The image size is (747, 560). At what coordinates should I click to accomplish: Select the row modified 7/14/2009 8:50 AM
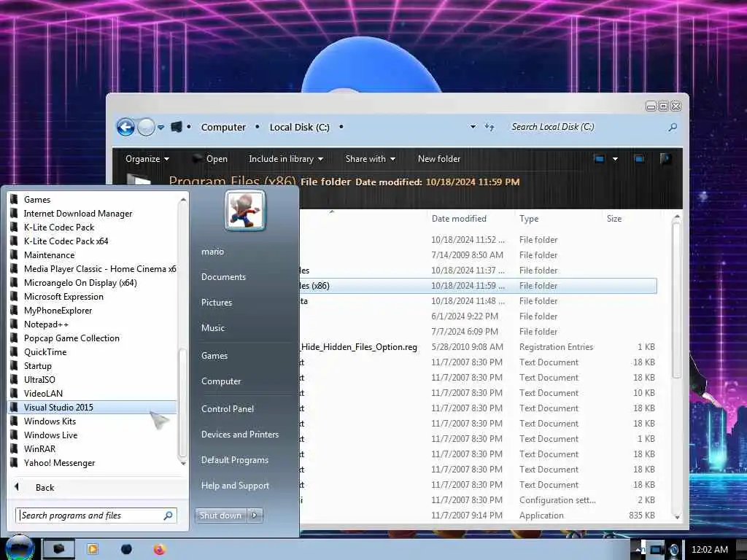(479, 254)
